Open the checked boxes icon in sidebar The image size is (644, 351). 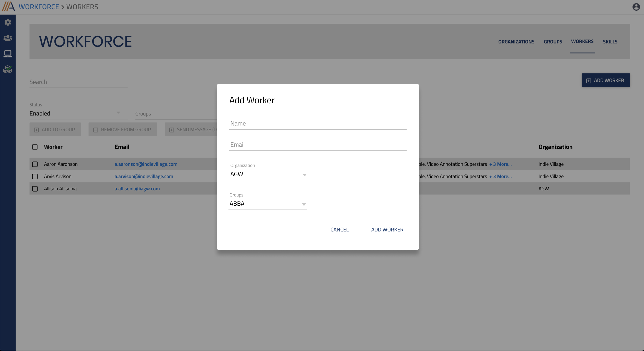coord(8,69)
